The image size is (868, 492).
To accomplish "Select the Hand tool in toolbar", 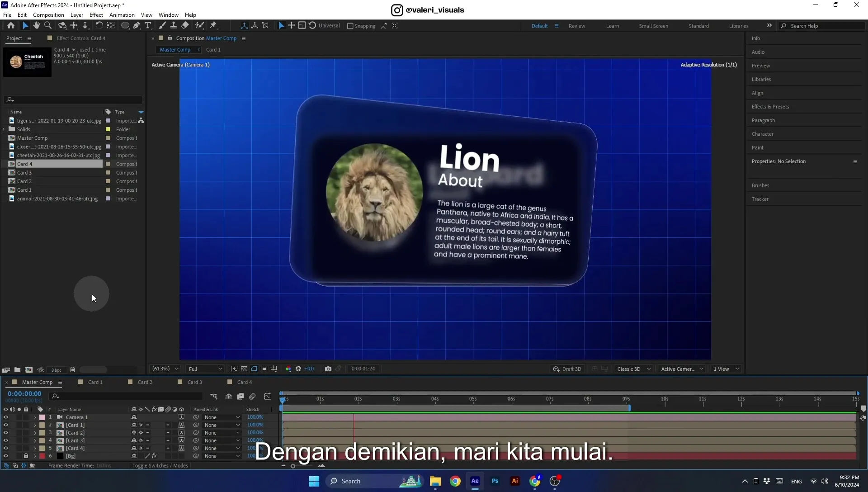I will point(37,26).
